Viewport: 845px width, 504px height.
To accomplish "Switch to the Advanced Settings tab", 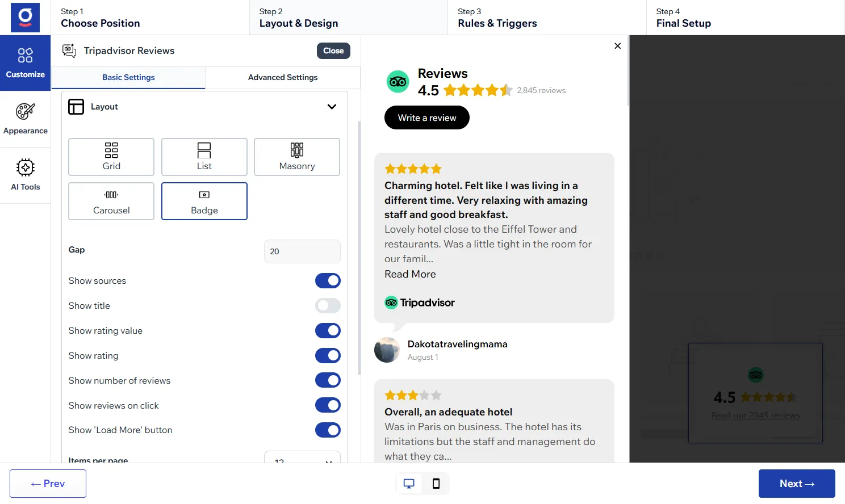I will [283, 78].
